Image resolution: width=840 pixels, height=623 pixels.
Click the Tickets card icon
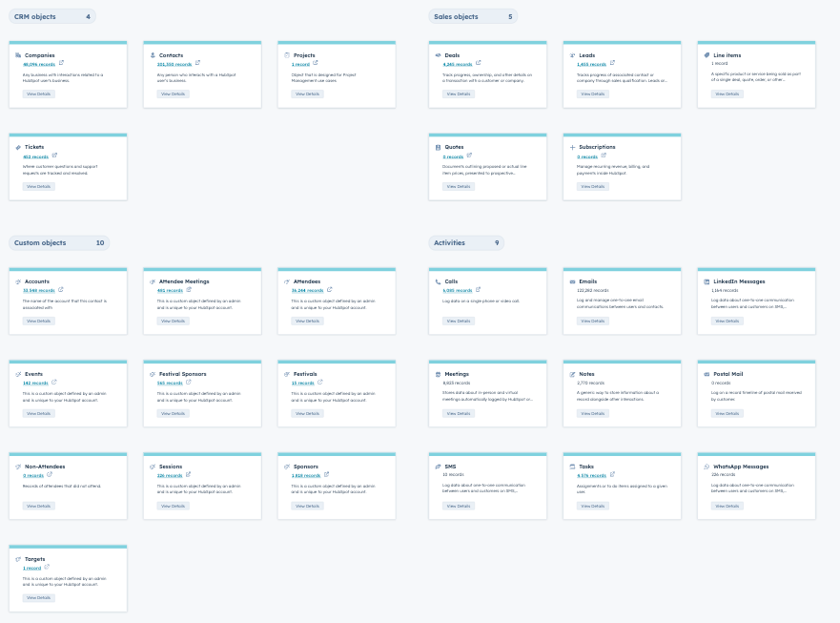coord(18,147)
